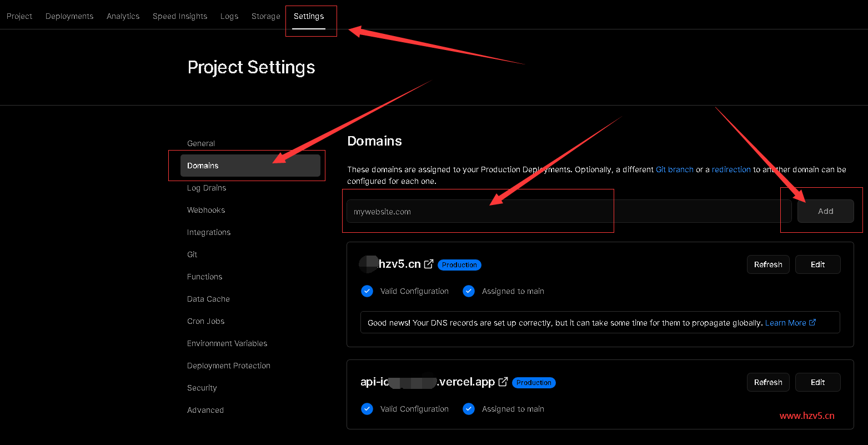Open Functions settings

pyautogui.click(x=204, y=277)
